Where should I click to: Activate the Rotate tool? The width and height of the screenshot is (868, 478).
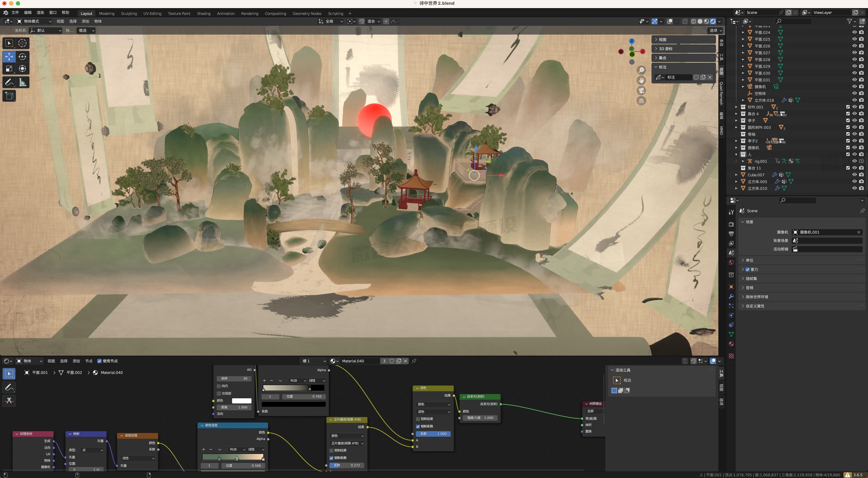coord(22,57)
